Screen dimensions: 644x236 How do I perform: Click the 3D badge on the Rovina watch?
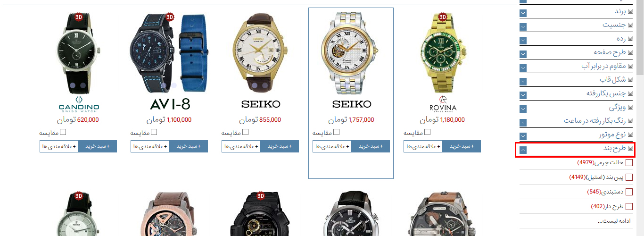[443, 17]
